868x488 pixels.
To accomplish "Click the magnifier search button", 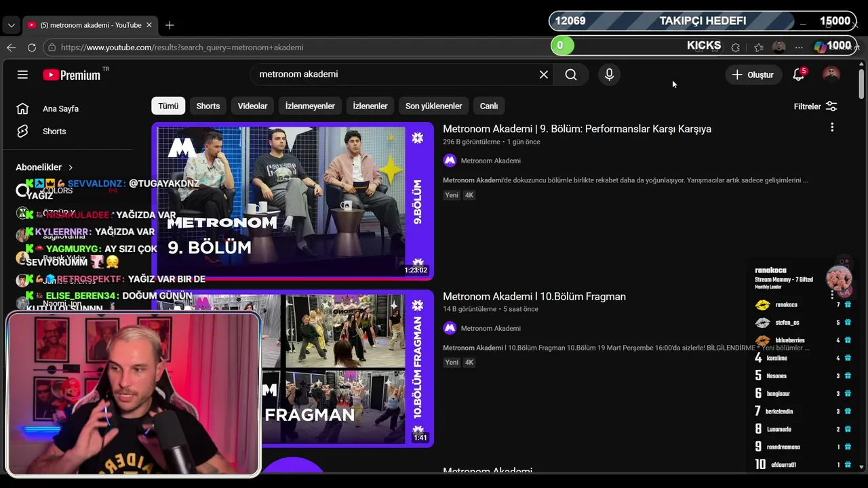I will [571, 75].
